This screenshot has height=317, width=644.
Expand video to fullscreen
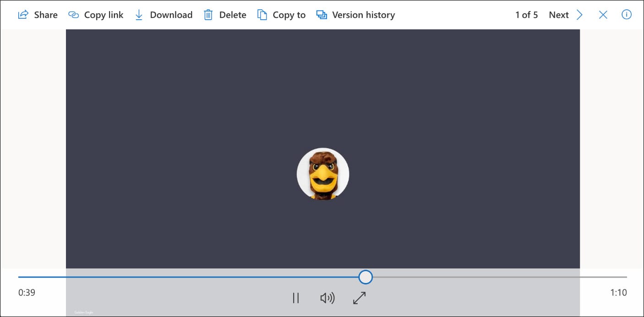tap(360, 298)
